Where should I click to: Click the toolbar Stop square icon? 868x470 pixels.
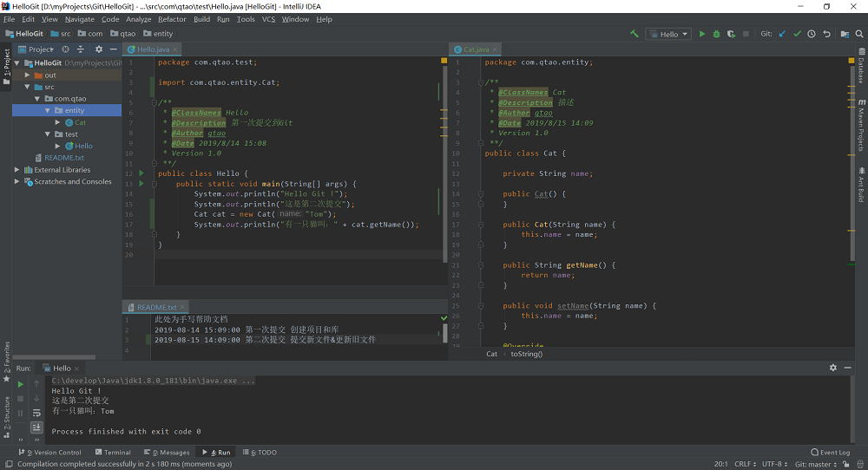point(746,34)
